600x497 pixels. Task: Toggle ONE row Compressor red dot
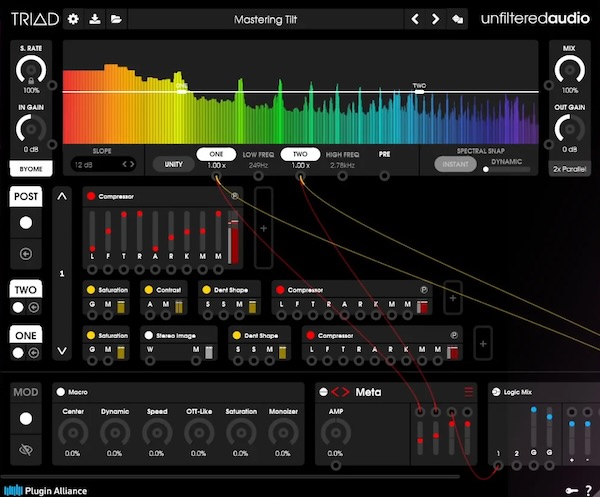coord(310,335)
